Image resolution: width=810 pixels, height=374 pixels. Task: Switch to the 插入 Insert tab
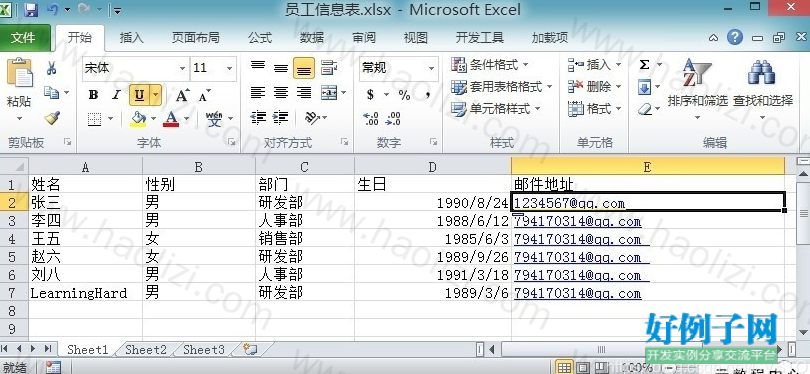[131, 38]
